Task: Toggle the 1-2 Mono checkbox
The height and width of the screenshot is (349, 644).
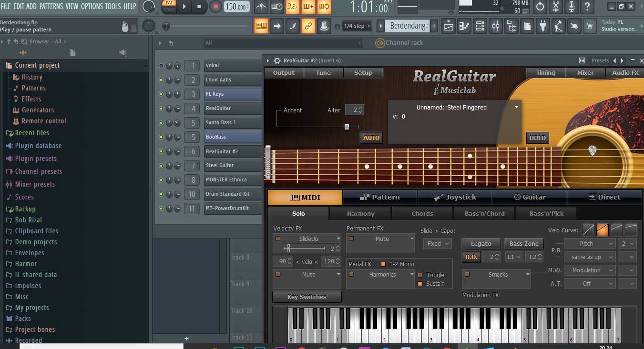Action: coord(383,264)
